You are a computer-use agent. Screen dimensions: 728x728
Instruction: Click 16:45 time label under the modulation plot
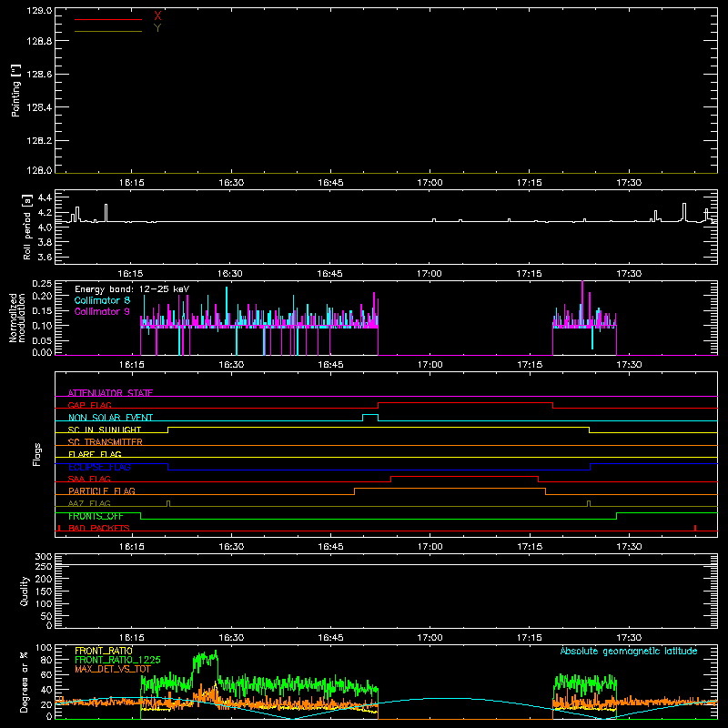click(330, 365)
